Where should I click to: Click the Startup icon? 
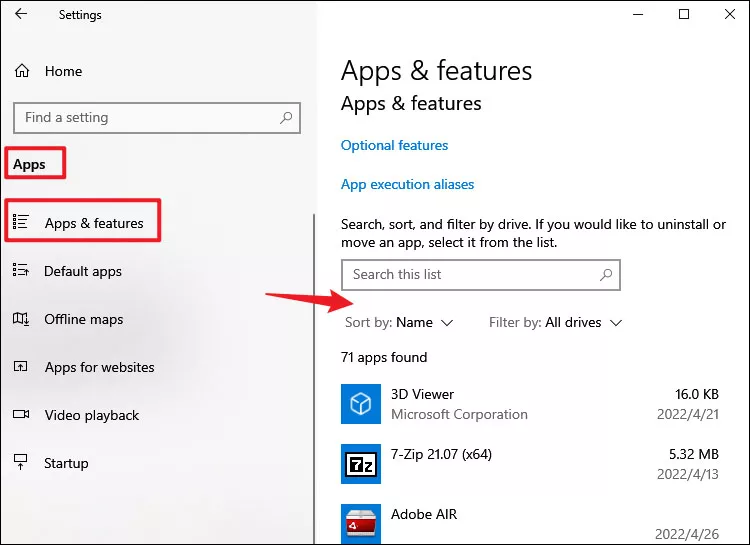(x=21, y=462)
